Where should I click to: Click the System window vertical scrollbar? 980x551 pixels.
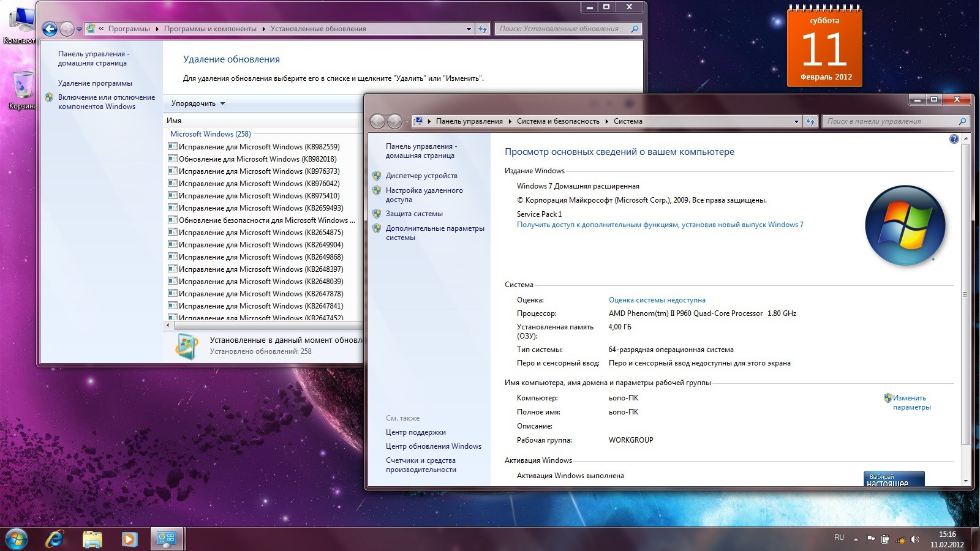point(965,294)
